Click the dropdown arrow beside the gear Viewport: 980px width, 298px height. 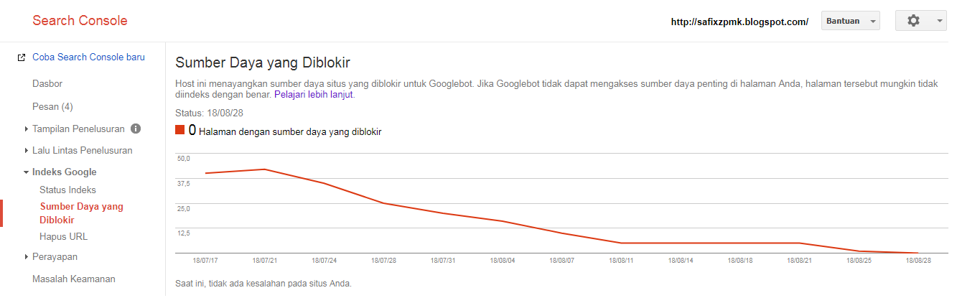point(940,21)
